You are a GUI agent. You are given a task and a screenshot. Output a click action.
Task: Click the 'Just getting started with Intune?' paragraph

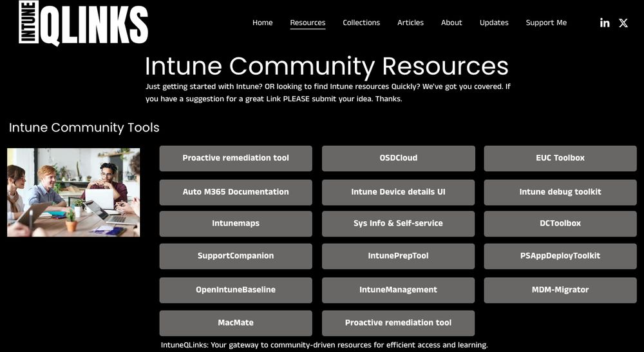(328, 93)
